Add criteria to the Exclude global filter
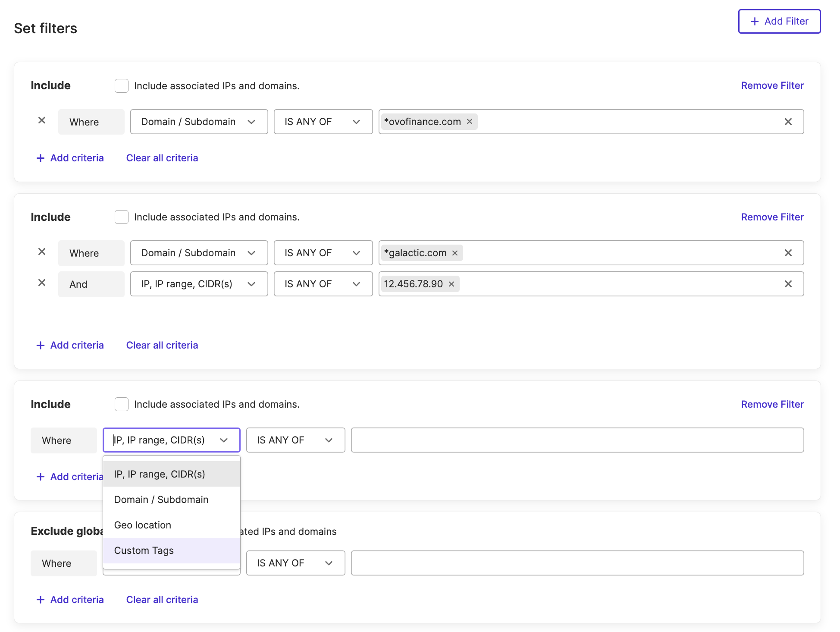840x632 pixels. (70, 600)
